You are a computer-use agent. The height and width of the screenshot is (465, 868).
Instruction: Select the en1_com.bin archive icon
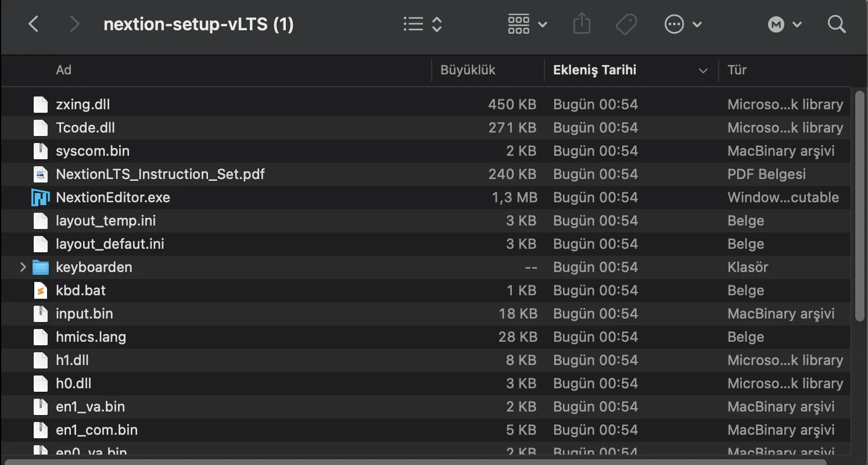click(x=40, y=430)
